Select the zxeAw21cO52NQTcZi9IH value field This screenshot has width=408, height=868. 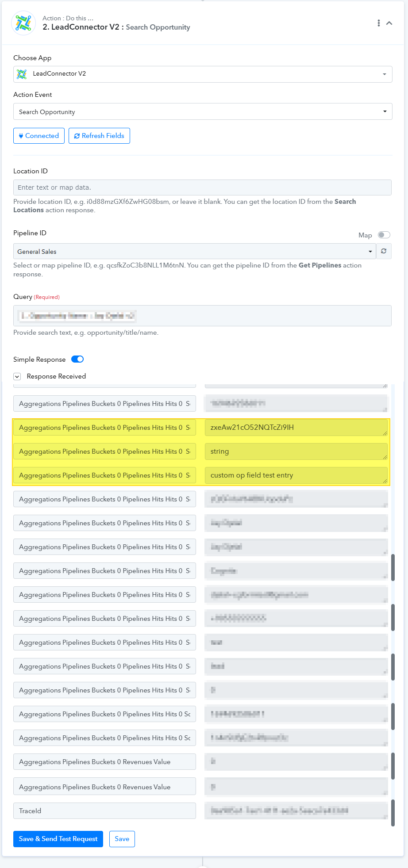(x=296, y=428)
